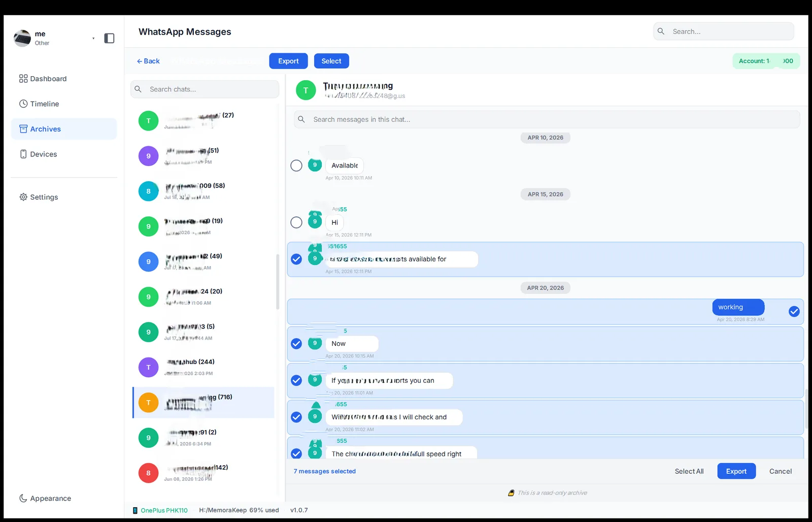Click the purple avatar of the 244 messages chat
This screenshot has width=812, height=522.
click(148, 367)
